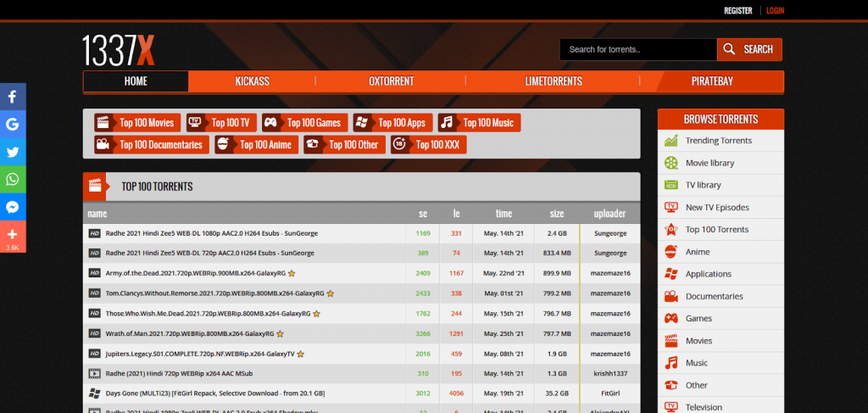868x413 pixels.
Task: Open the Top 100 Other list
Action: point(344,144)
